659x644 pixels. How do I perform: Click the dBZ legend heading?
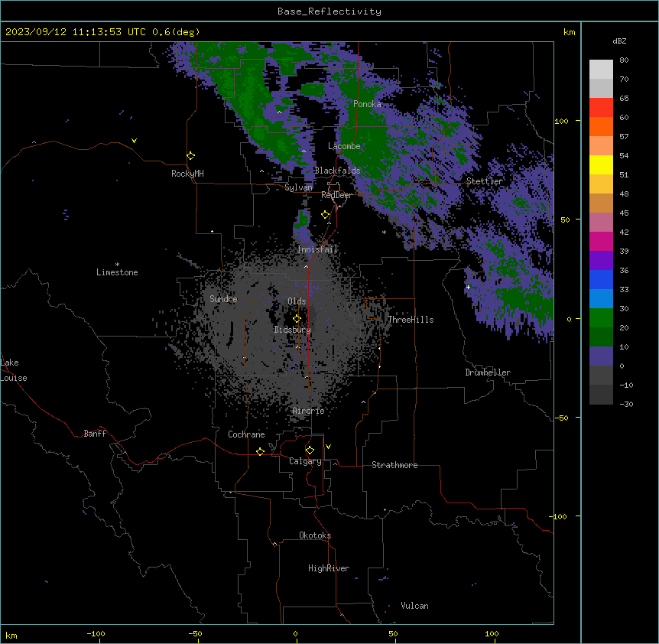(x=619, y=41)
